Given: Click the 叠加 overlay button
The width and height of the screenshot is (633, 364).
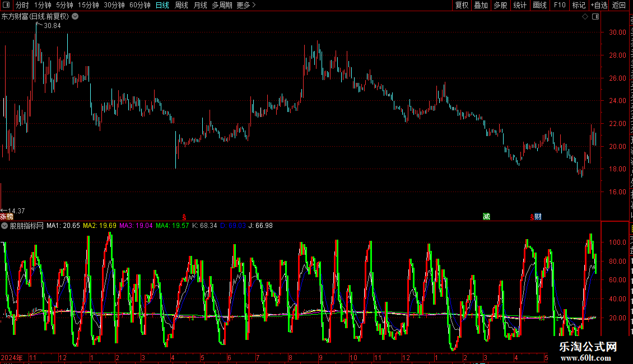Looking at the screenshot, I should (x=481, y=5).
